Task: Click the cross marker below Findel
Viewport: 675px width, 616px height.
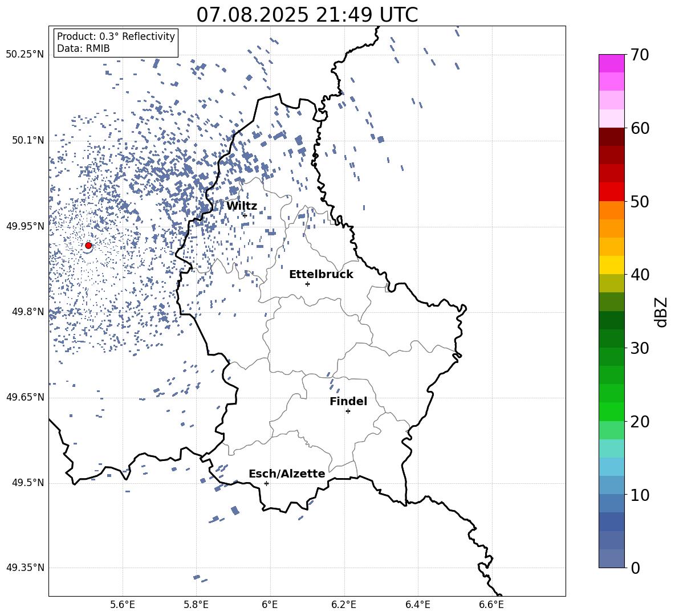Action: click(x=348, y=411)
